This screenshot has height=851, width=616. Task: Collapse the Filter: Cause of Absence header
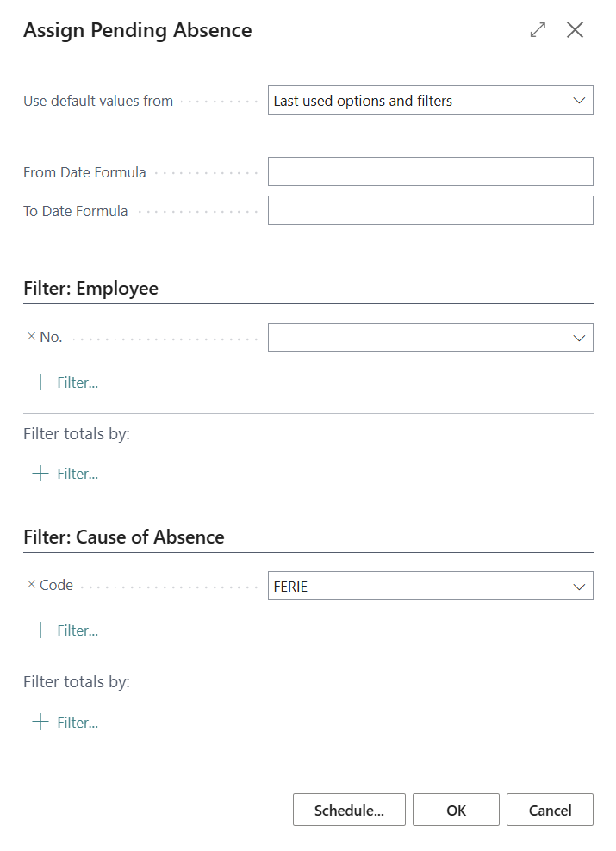tap(124, 537)
